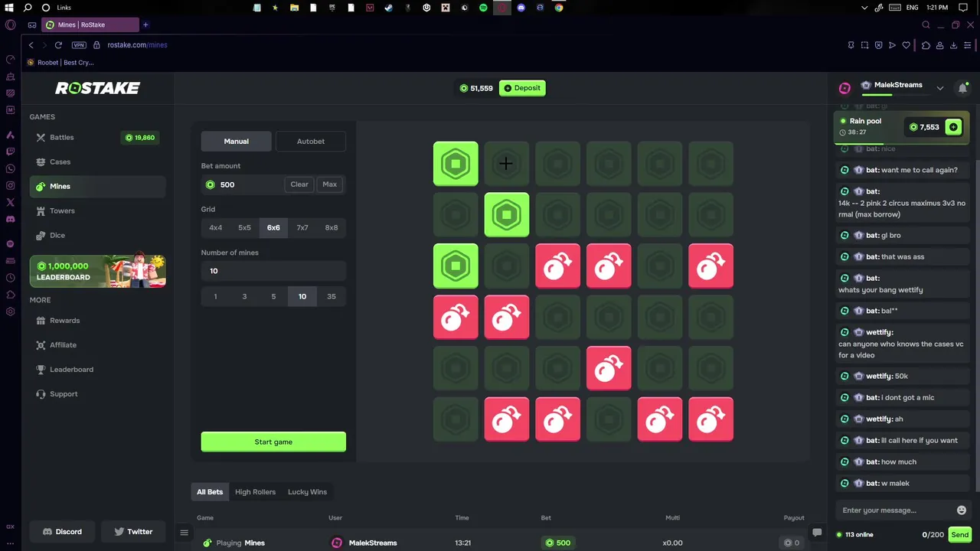Switch to Manual betting mode
The height and width of the screenshot is (551, 980).
point(236,142)
